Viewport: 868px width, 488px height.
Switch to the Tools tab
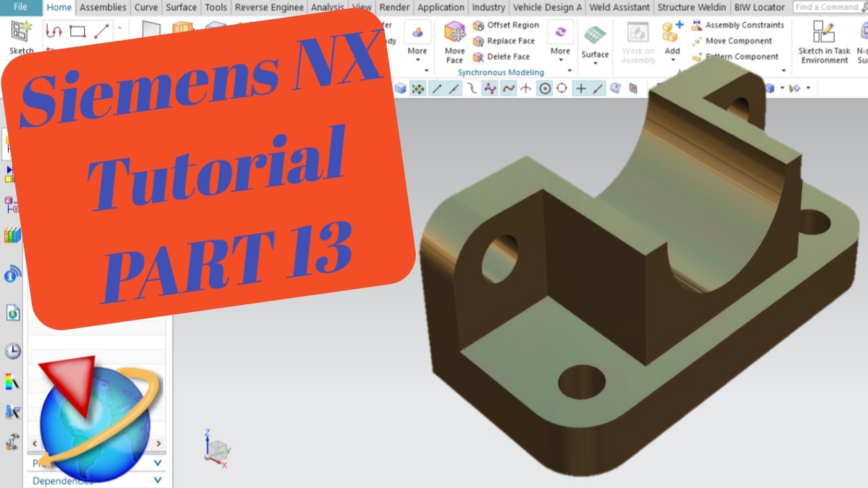tap(216, 7)
